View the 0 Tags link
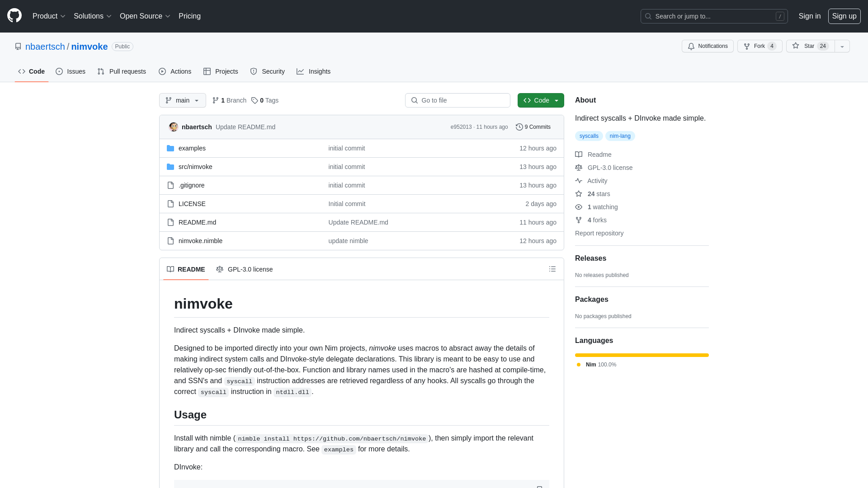The image size is (868, 488). [265, 100]
